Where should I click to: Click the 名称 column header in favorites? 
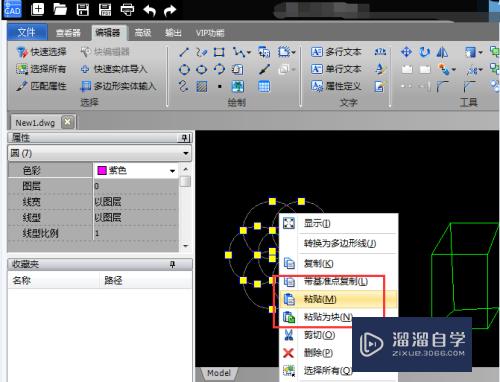click(x=54, y=280)
